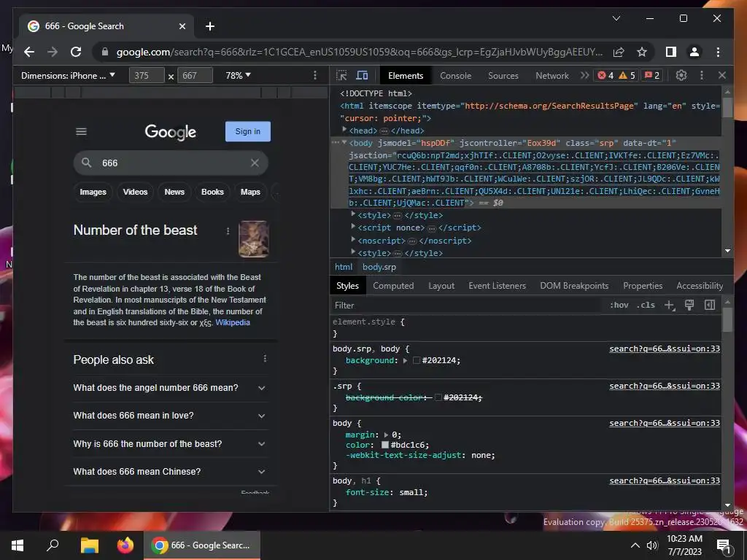747x560 pixels.
Task: Open device toolbar more options menu
Action: point(314,75)
